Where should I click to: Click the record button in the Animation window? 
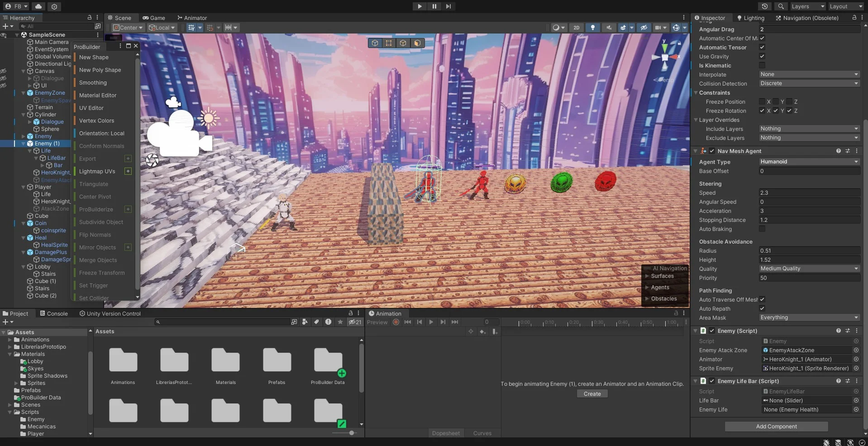396,322
